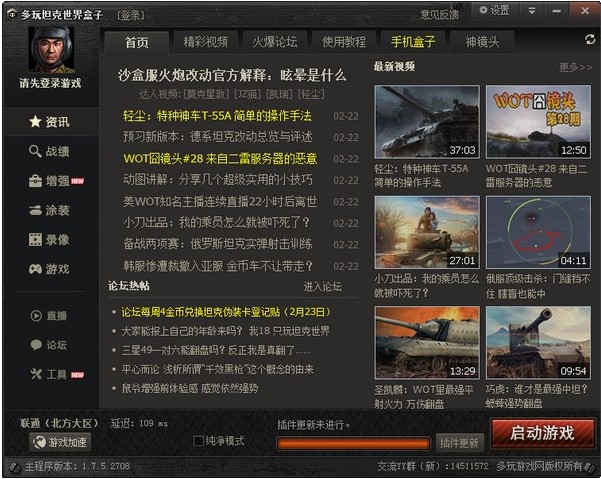Click the 插件更新 button
The height and width of the screenshot is (479, 601).
pos(459,443)
